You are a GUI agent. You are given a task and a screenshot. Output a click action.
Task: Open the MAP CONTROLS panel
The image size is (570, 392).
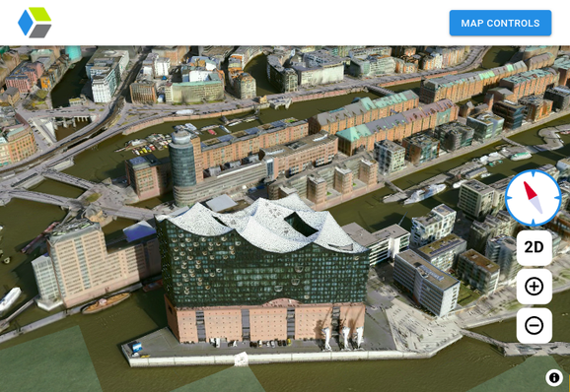click(x=500, y=23)
